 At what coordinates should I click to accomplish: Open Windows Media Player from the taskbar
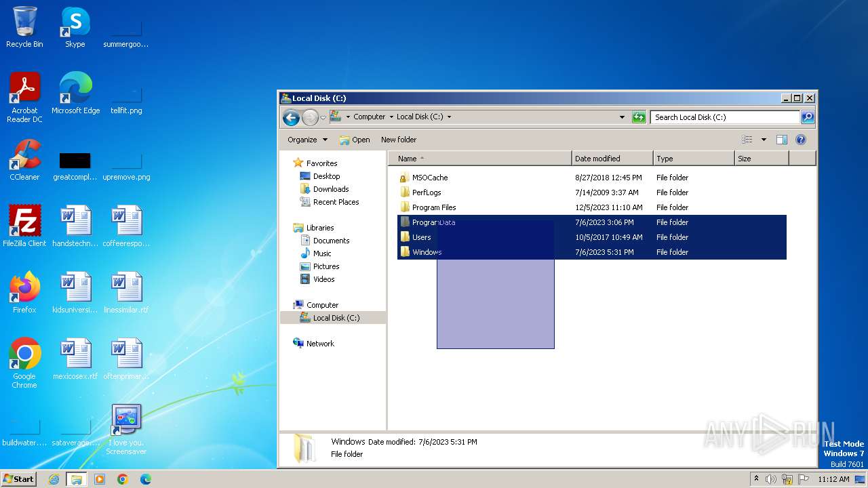(100, 479)
